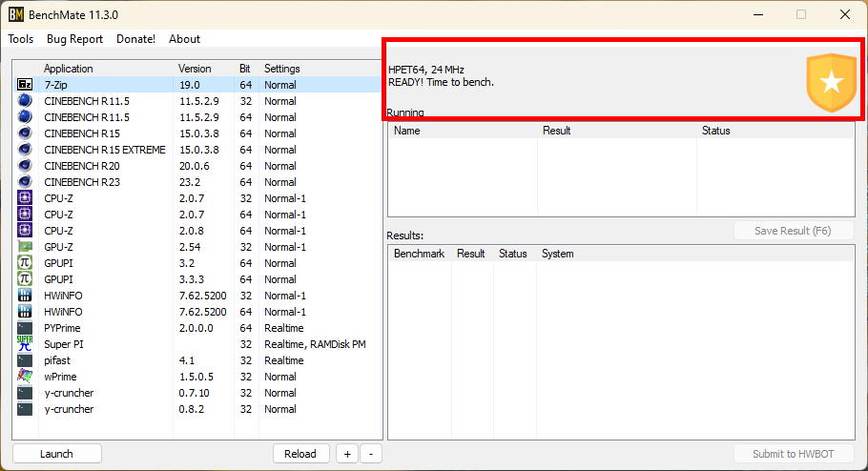
Task: Click the plus button to add application
Action: point(347,454)
